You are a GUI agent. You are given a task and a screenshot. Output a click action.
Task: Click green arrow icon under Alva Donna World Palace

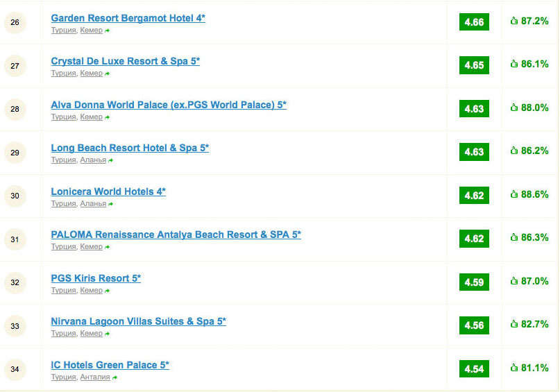[x=107, y=117]
